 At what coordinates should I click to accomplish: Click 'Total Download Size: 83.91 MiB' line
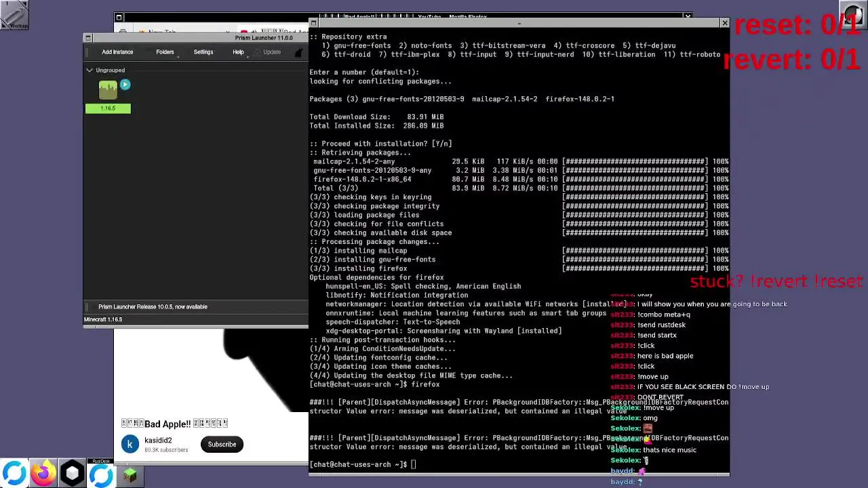pyautogui.click(x=376, y=117)
